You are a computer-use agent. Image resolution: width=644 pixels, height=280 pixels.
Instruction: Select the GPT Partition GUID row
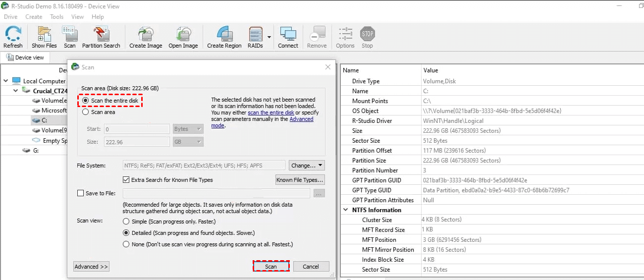tap(492, 180)
